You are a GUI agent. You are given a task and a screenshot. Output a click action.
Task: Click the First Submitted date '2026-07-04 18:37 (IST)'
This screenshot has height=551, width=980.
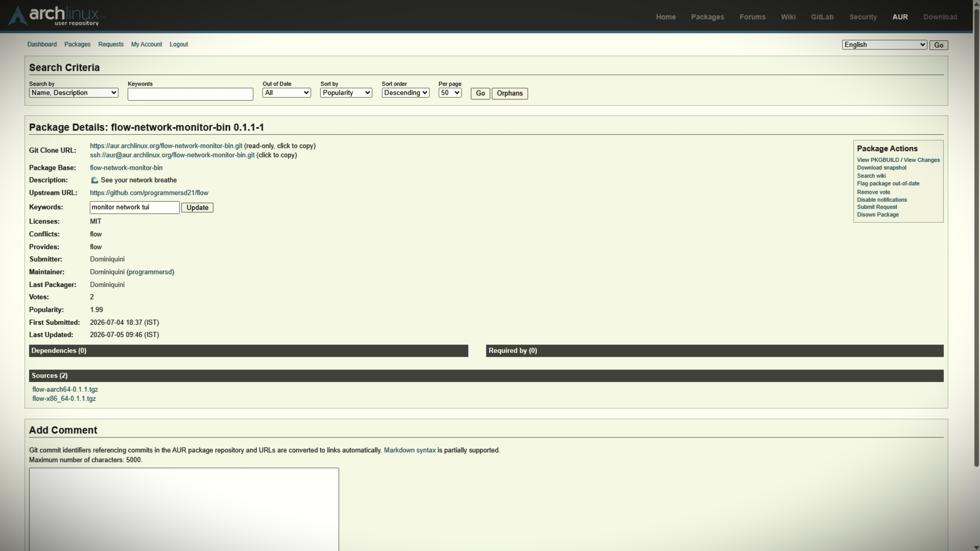click(x=125, y=323)
